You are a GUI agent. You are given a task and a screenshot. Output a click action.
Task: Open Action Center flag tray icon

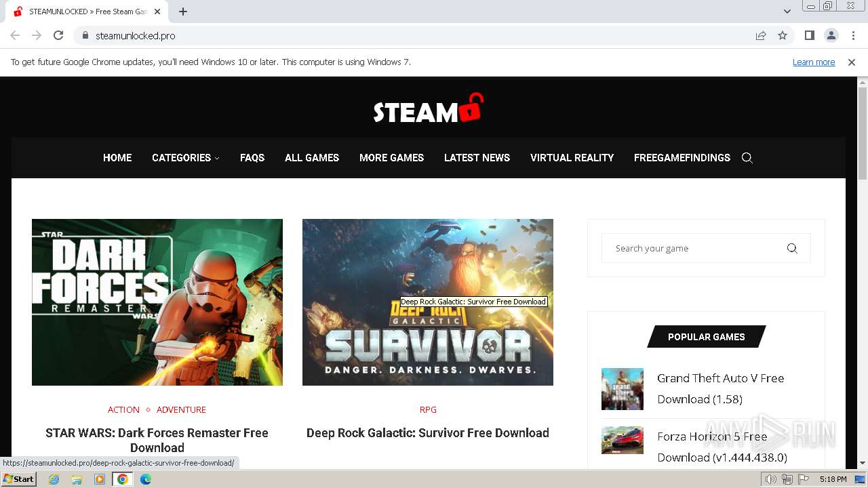[x=804, y=479]
